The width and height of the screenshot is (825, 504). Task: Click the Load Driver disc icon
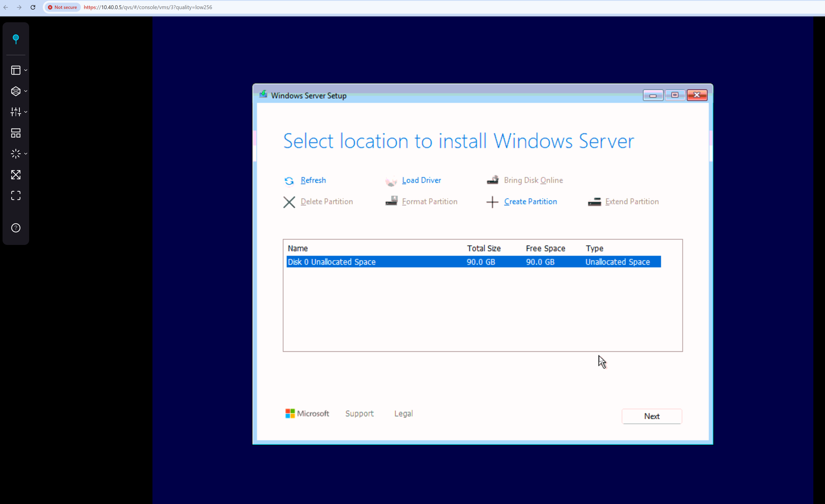click(391, 181)
